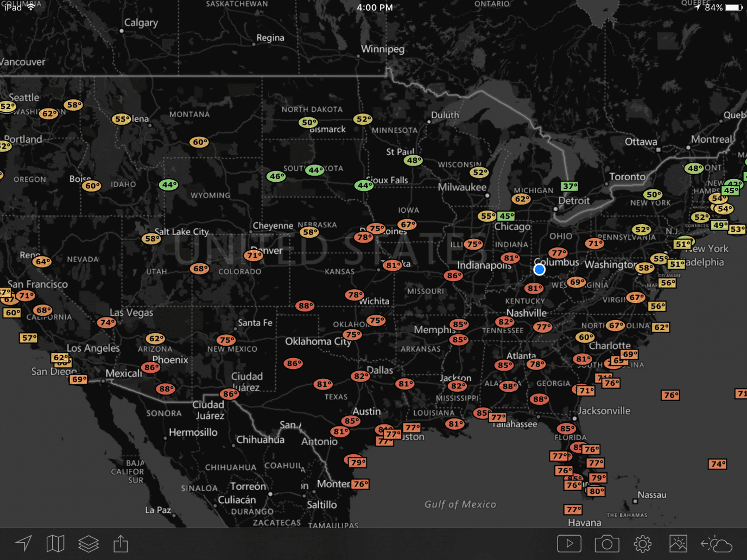Toggle the layers stack icon off
Viewport: 747px width, 560px height.
(88, 543)
